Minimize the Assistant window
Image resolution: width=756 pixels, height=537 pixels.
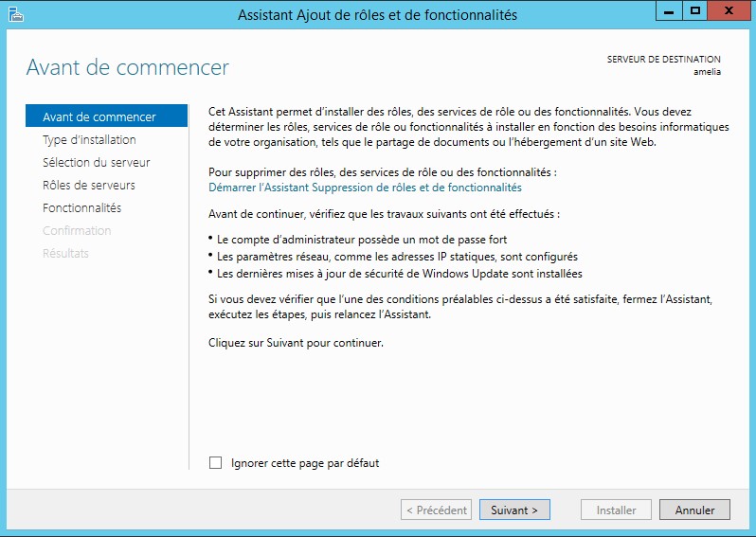671,11
